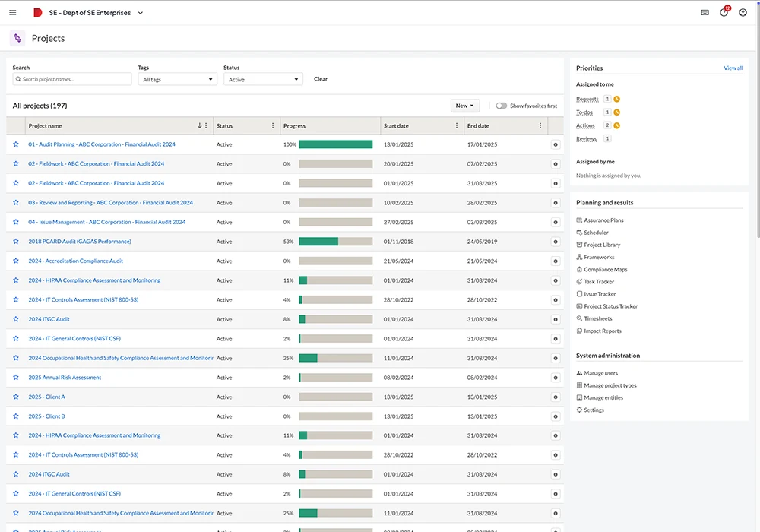Open Manage users administration page

pyautogui.click(x=600, y=372)
